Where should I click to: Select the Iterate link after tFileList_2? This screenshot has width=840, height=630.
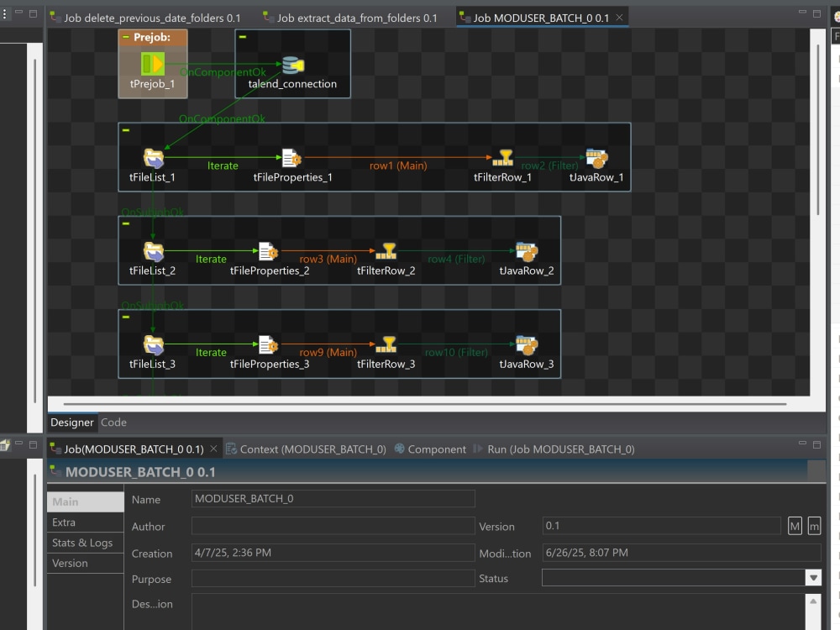[x=211, y=259]
